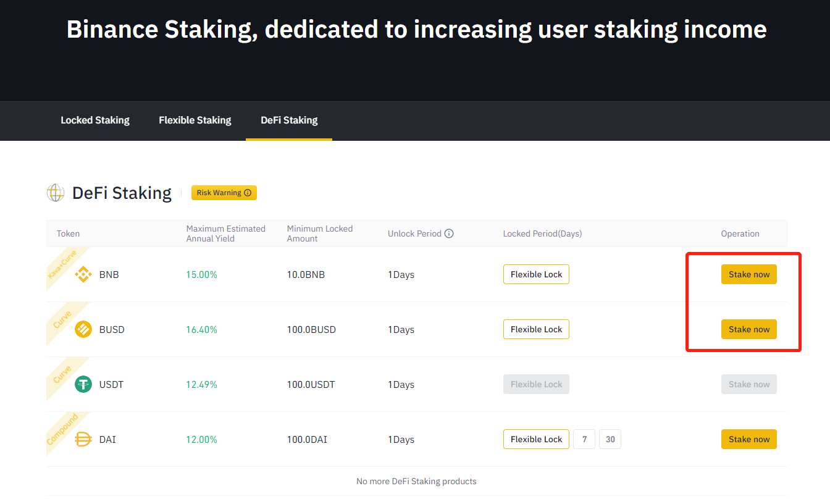830x504 pixels.
Task: Click Stake now for DAI
Action: point(748,439)
